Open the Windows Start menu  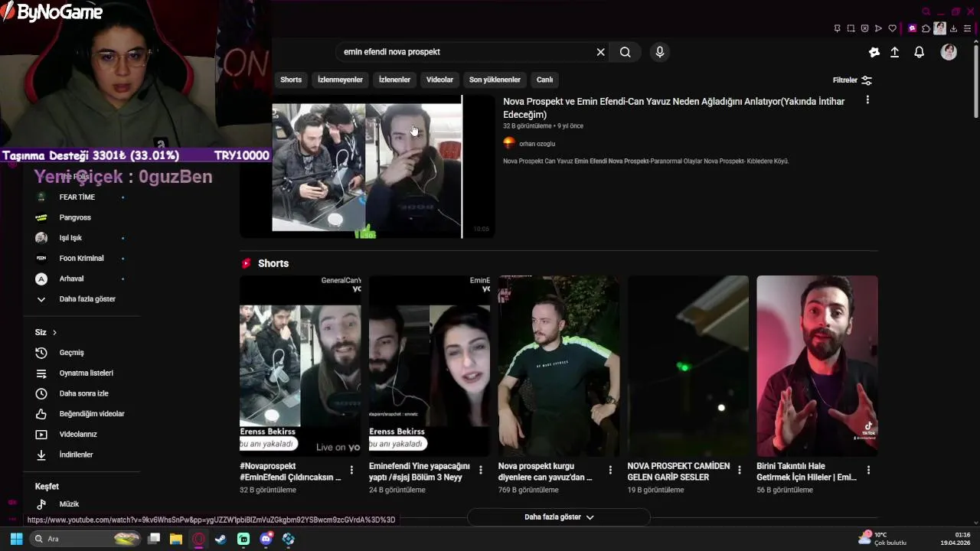(x=16, y=539)
